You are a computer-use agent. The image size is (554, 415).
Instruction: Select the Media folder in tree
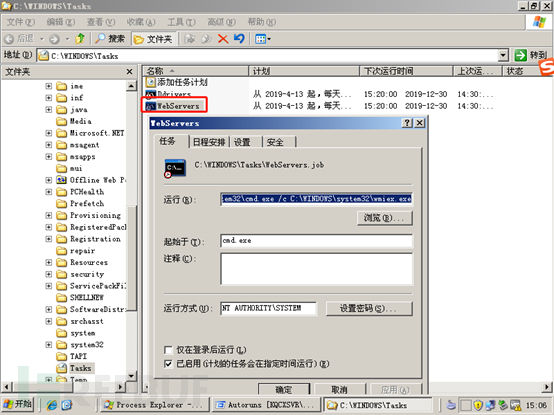click(75, 121)
